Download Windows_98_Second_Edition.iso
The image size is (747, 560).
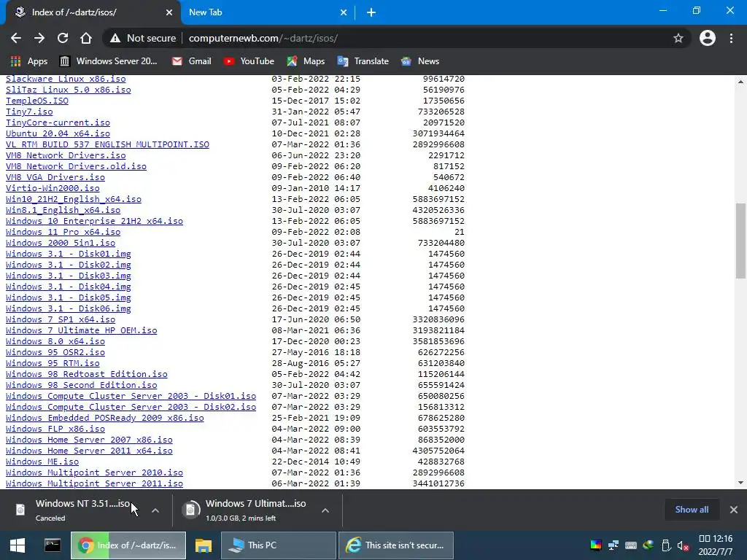82,385
